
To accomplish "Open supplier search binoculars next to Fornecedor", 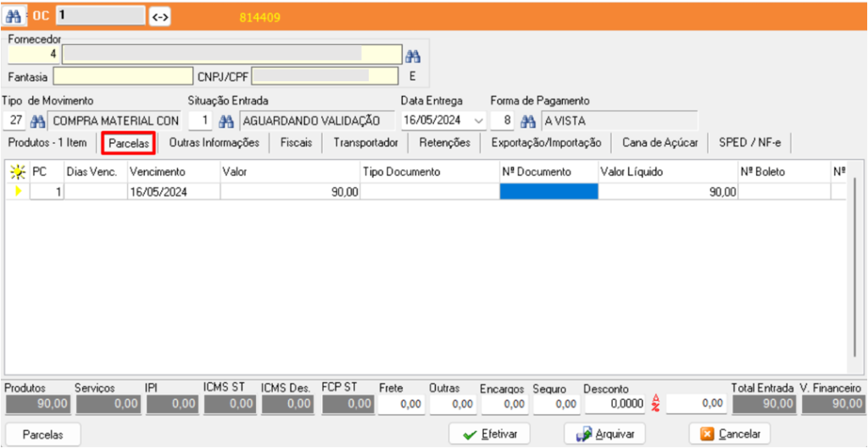I will tap(412, 56).
